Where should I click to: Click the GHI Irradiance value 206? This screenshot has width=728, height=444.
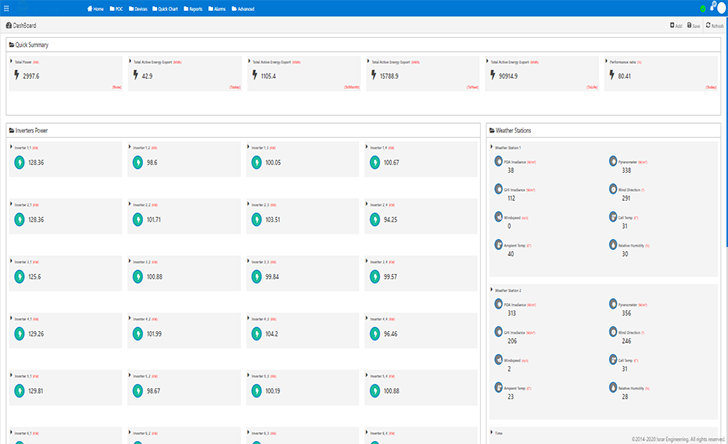point(512,341)
